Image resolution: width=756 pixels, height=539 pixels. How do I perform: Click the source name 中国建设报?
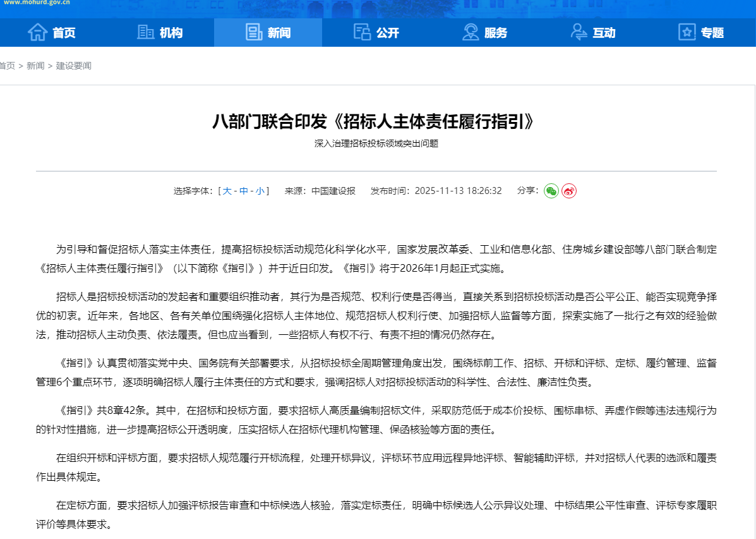tap(333, 191)
